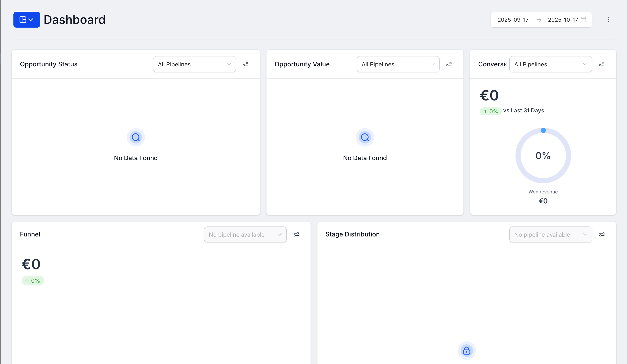627x364 pixels.
Task: Open the Funnel pipeline selector
Action: click(245, 234)
